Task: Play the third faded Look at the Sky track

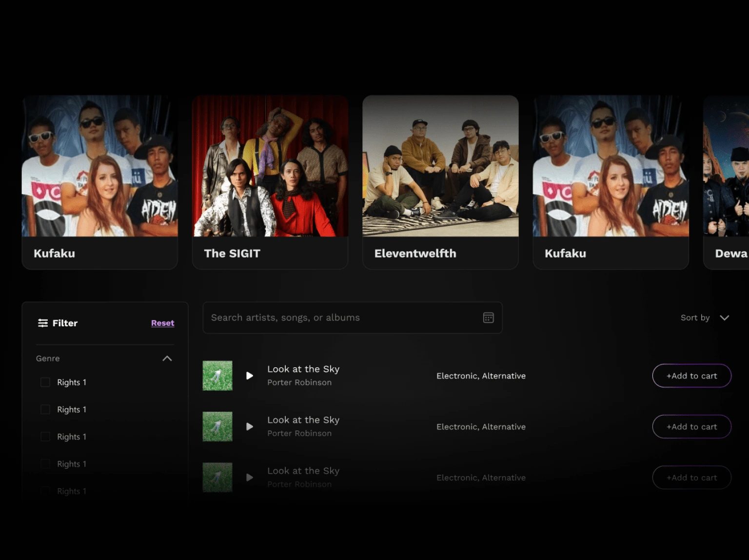Action: [250, 478]
